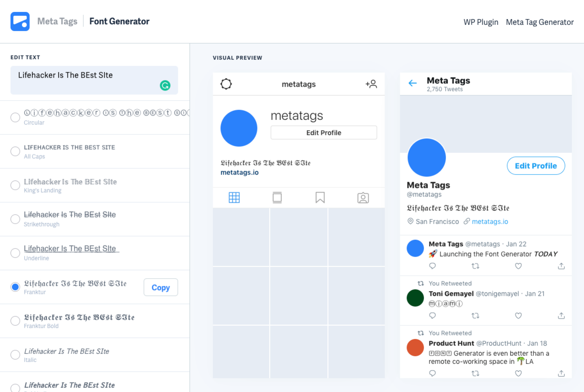This screenshot has height=392, width=584.
Task: Click Edit Profile in the Twitter preview
Action: coord(536,166)
